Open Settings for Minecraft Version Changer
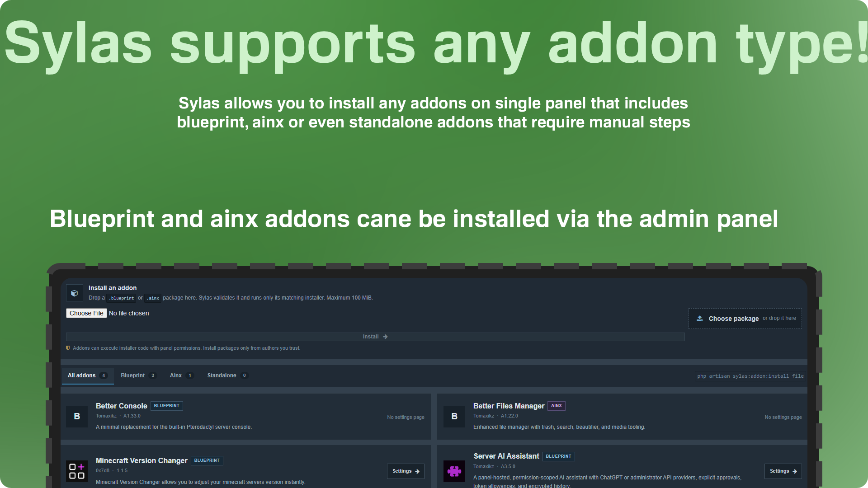This screenshot has height=488, width=868. point(406,471)
